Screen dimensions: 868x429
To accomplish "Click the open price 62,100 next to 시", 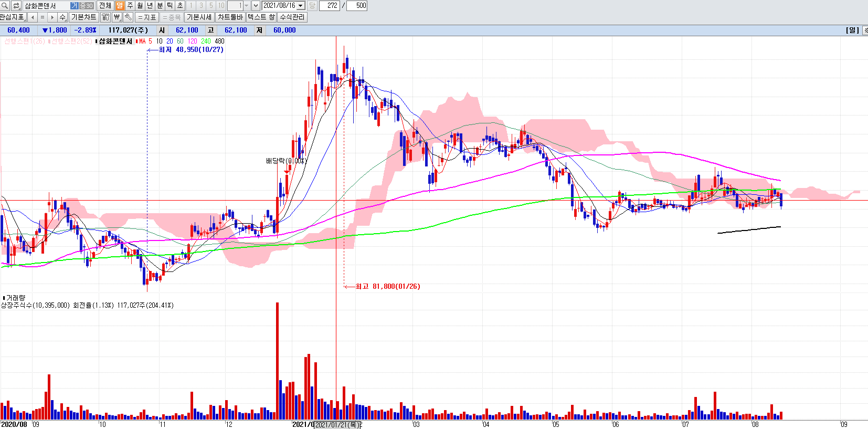I will 187,30.
